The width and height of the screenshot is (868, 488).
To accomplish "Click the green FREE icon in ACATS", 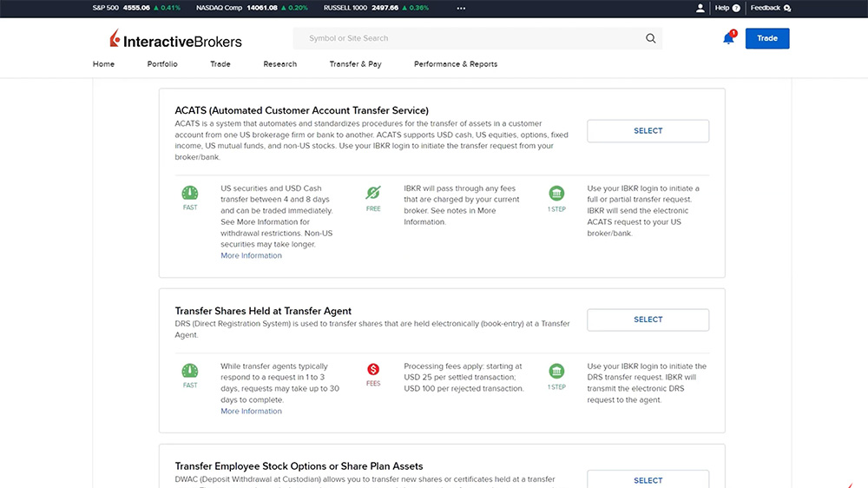I will tap(373, 194).
